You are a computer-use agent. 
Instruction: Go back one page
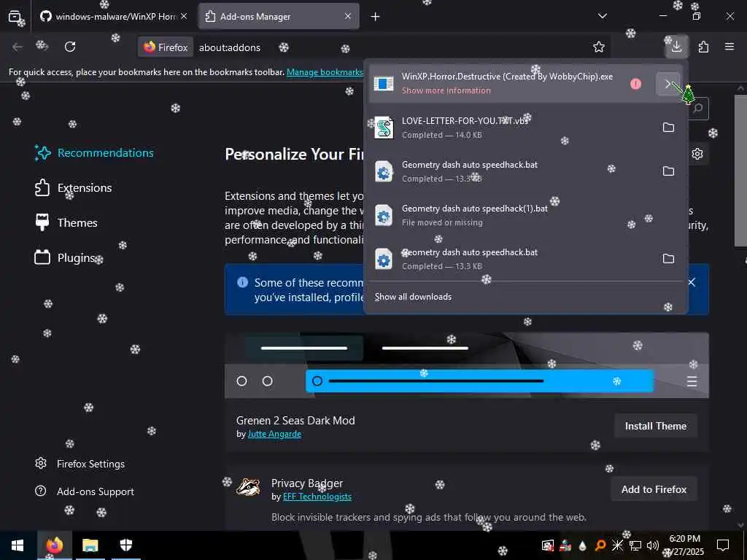pyautogui.click(x=18, y=47)
